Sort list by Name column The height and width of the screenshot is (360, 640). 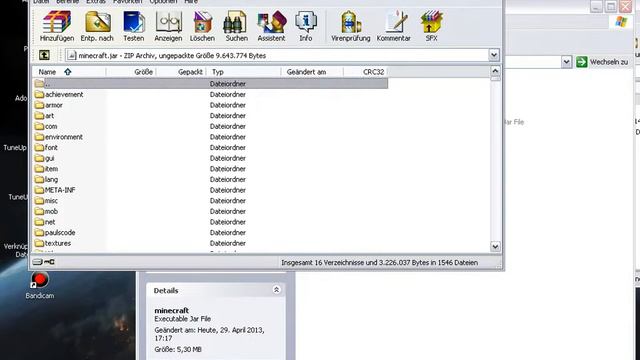(69, 72)
